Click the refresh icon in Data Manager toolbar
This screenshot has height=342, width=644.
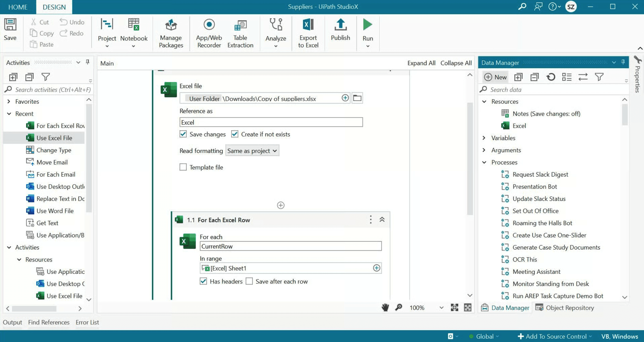(x=551, y=77)
